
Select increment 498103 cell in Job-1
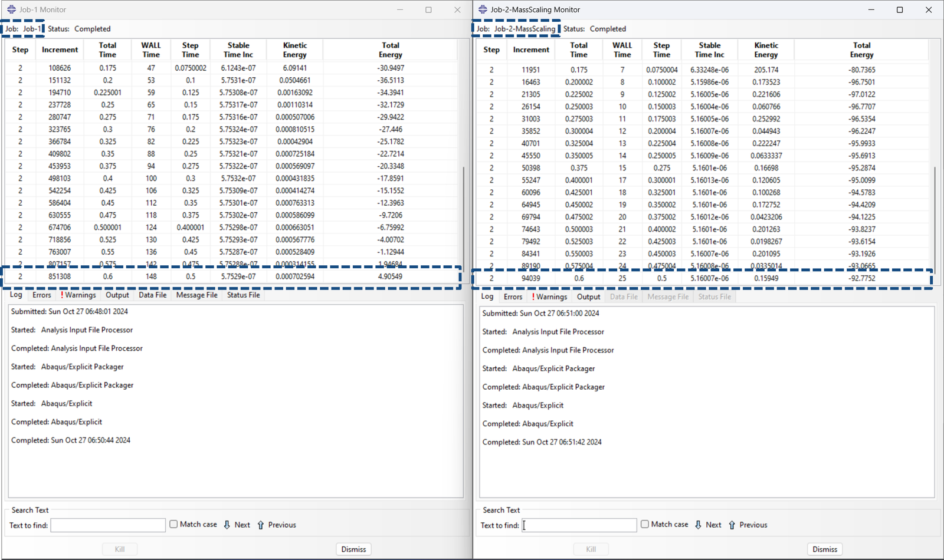tap(60, 178)
